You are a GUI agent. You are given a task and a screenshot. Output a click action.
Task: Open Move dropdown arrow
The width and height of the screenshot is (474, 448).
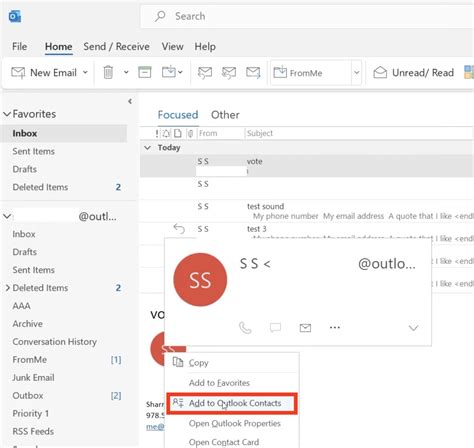coord(180,72)
